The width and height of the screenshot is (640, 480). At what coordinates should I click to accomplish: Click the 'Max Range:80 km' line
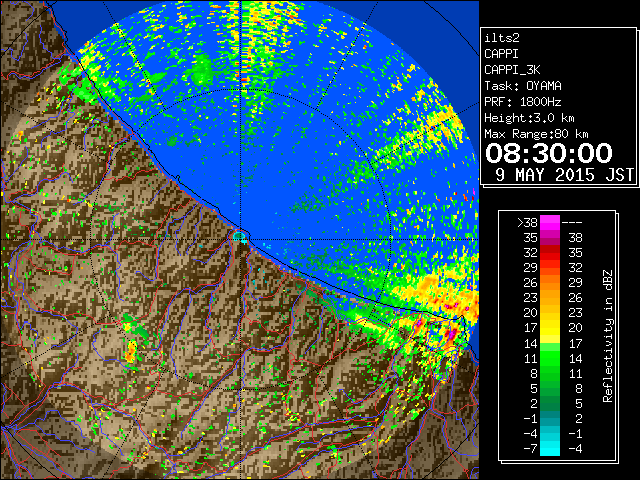click(x=536, y=134)
